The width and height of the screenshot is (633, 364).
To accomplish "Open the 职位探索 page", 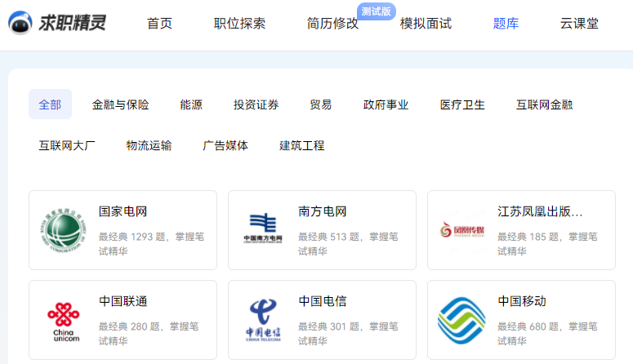I will tap(239, 24).
